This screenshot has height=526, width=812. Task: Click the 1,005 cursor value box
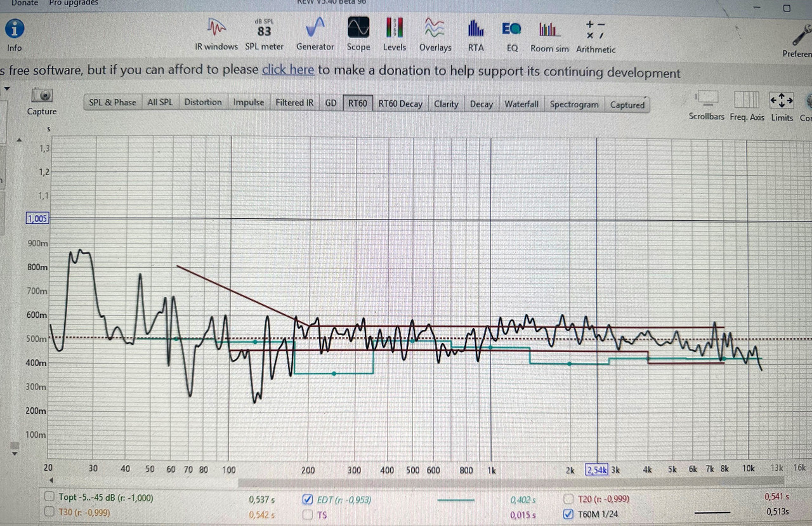37,218
